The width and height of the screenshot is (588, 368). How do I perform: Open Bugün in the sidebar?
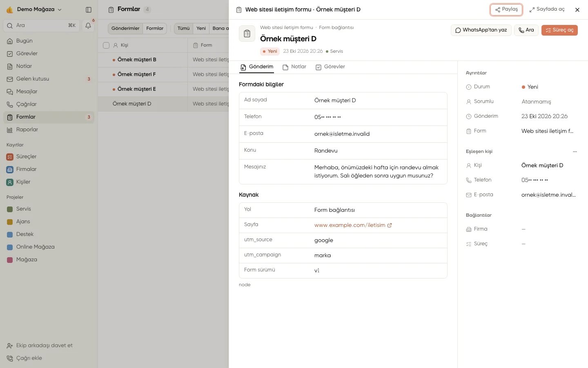(x=49, y=41)
